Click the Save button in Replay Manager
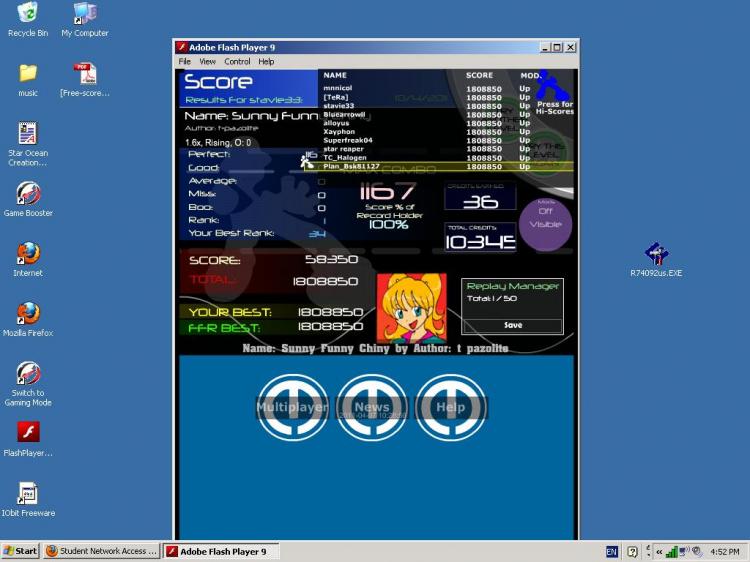This screenshot has height=562, width=750. click(x=513, y=325)
